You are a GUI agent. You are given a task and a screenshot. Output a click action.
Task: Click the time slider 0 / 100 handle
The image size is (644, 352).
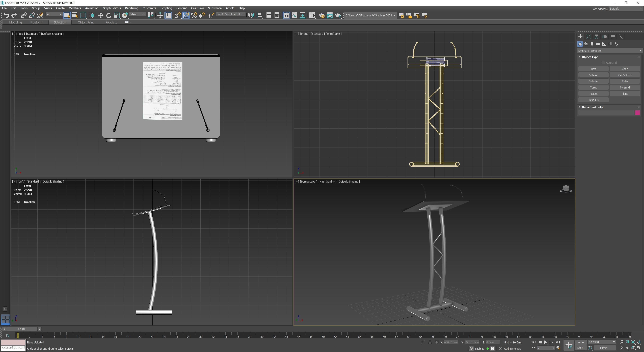coord(22,329)
